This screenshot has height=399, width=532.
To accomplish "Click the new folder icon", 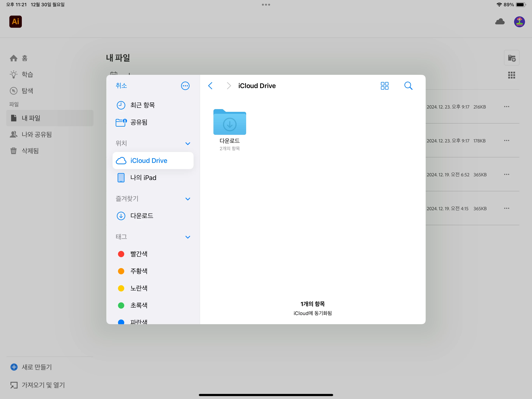I will [x=512, y=58].
